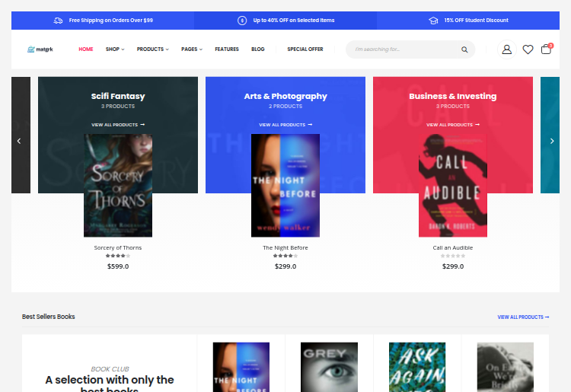Open Sorcery of Thorns book cover

point(118,186)
